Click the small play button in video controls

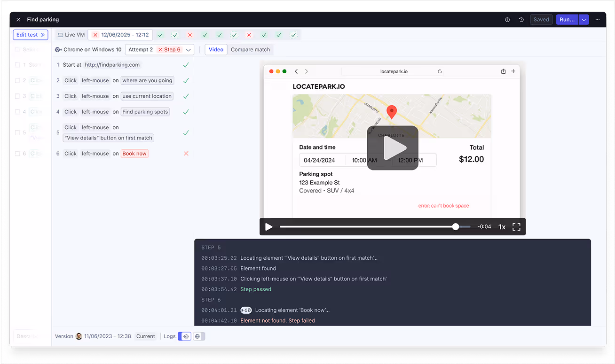(x=269, y=227)
